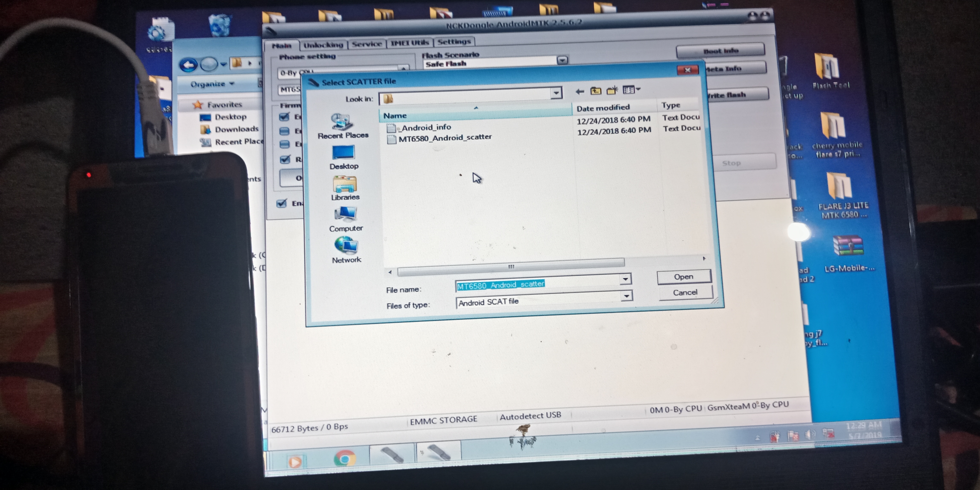
Task: Switch to the Unlocking tab
Action: pyautogui.click(x=323, y=45)
